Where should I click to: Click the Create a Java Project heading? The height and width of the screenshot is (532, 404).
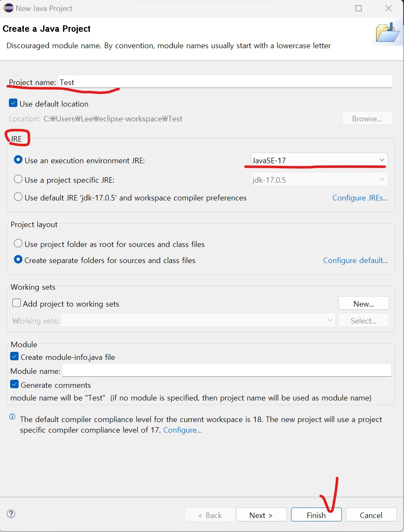47,29
